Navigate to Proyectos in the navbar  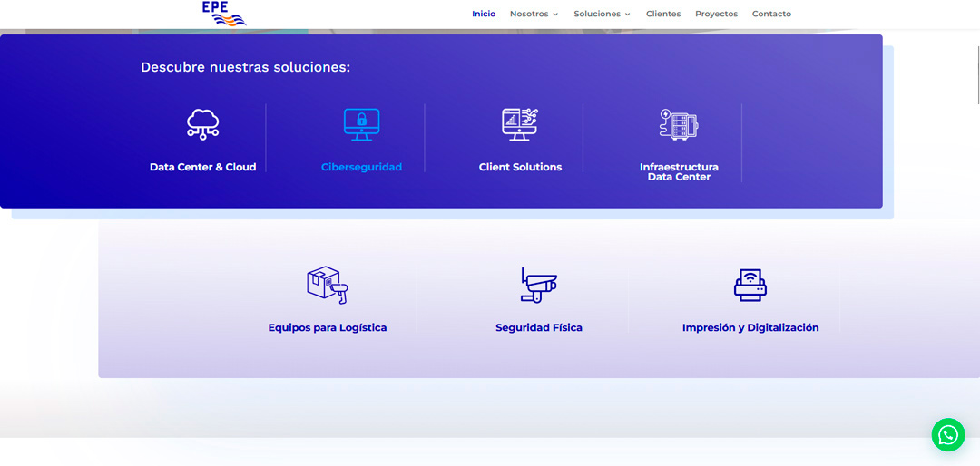[x=716, y=14]
